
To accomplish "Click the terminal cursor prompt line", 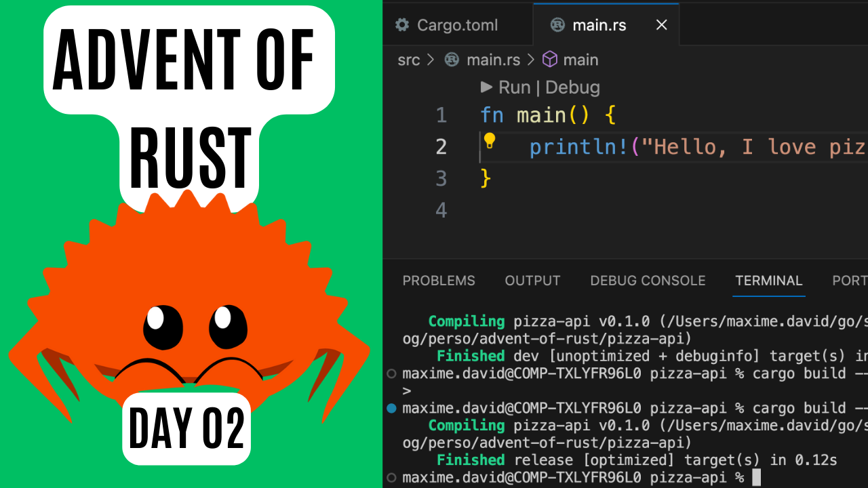I will 573,477.
